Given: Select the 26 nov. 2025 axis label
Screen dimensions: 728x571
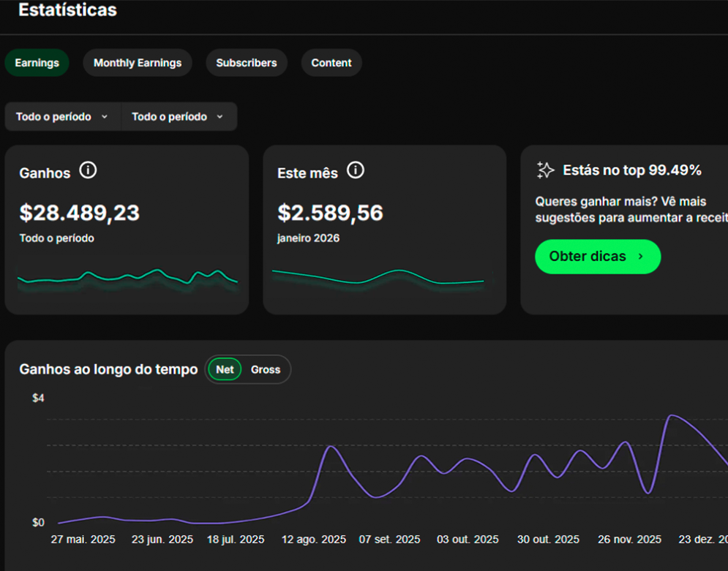Looking at the screenshot, I should tap(630, 540).
